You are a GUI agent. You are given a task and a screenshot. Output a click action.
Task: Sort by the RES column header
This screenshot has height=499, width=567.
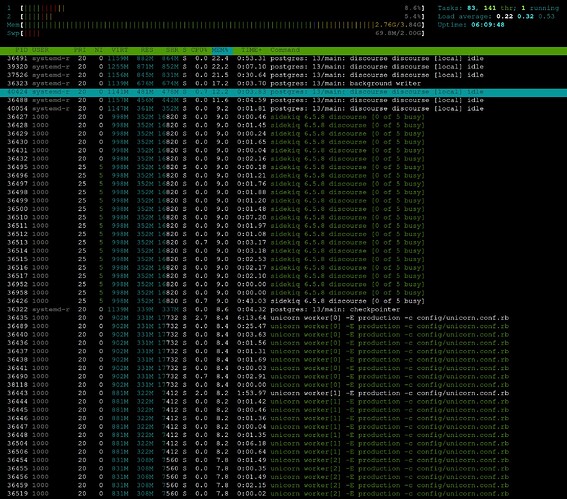tap(147, 50)
